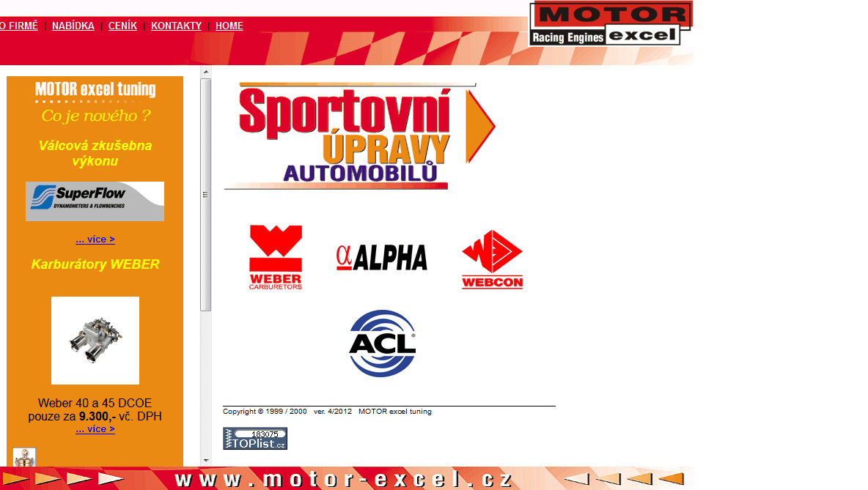Click the Co je nového ? heading
Image resolution: width=868 pixels, height=490 pixels.
(x=96, y=116)
